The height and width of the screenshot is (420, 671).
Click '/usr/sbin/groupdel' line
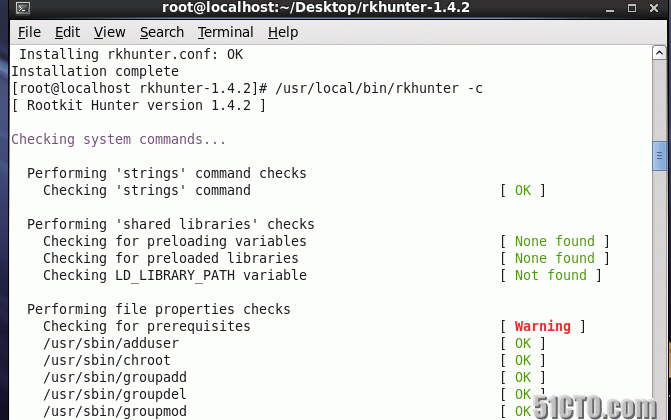(x=115, y=394)
